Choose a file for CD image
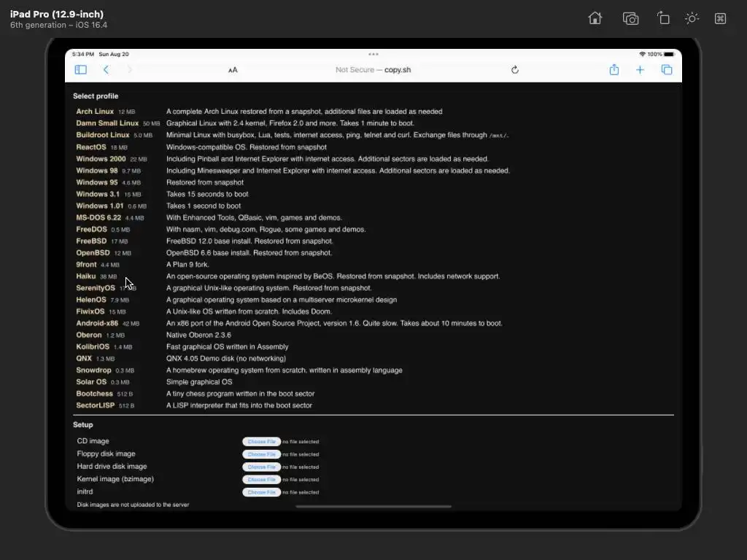747x560 pixels. coord(262,441)
